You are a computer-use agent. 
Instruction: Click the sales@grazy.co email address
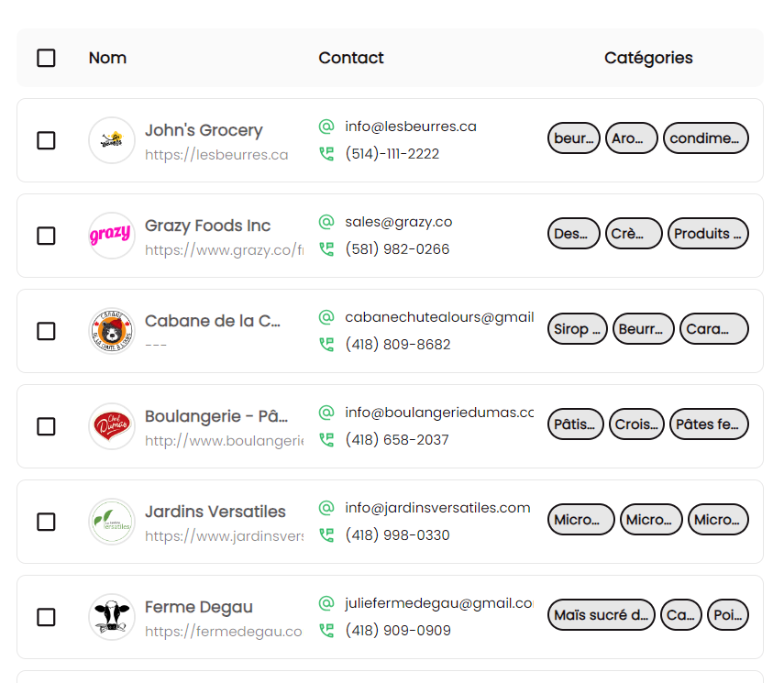pyautogui.click(x=399, y=222)
